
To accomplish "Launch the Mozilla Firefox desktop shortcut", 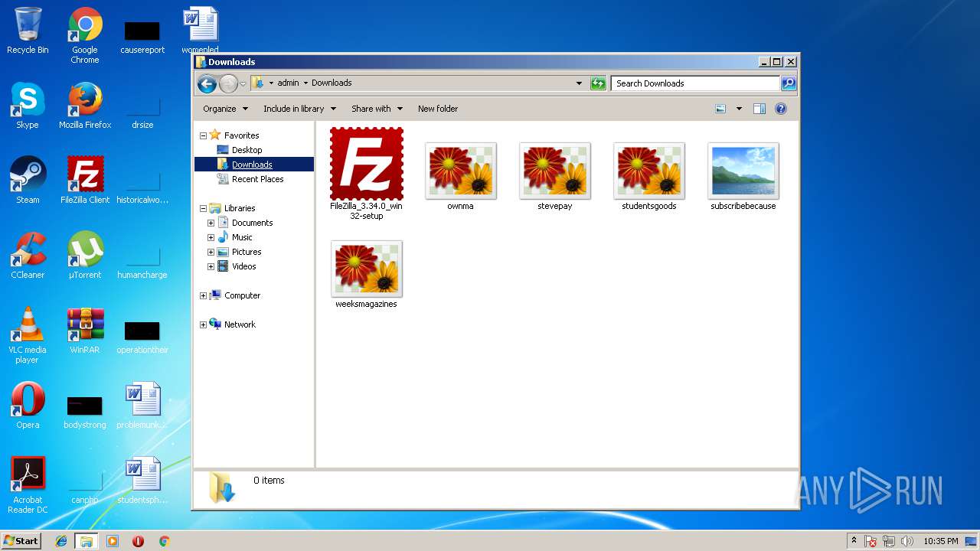I will 85,106.
